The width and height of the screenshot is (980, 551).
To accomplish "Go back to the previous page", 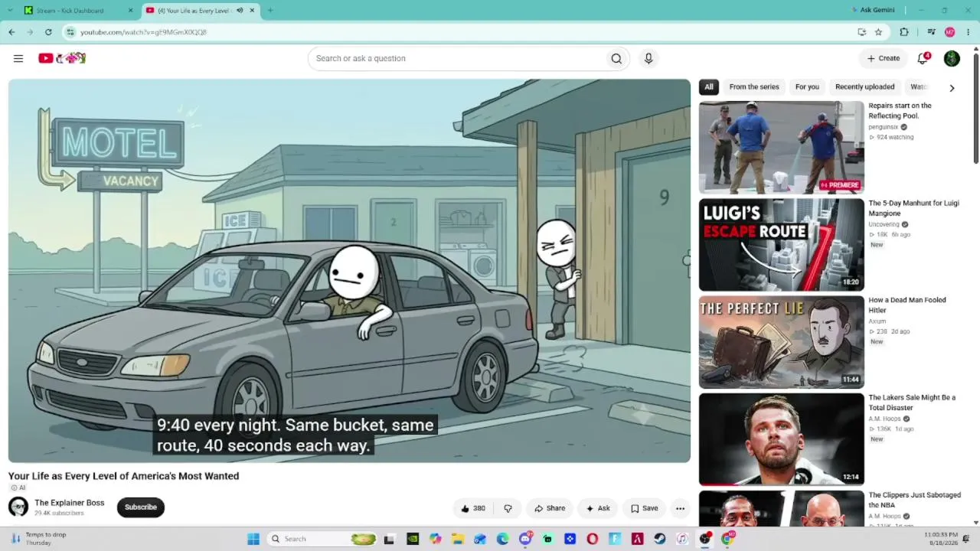I will [x=11, y=32].
